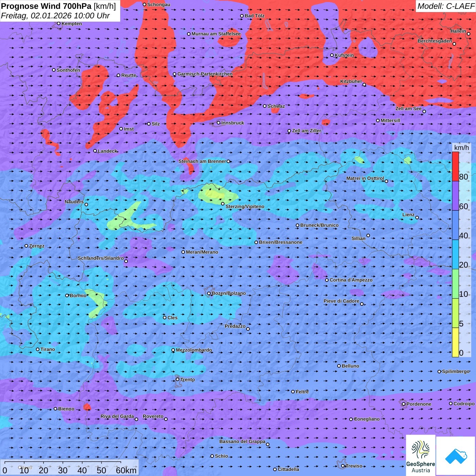Click the Pieve di Cadore label
The height and width of the screenshot is (476, 476).
341,301
